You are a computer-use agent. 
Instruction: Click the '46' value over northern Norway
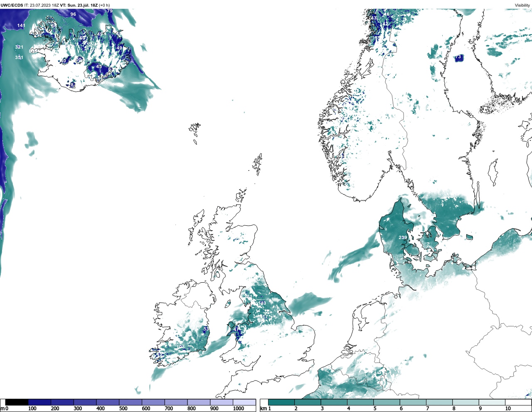coord(387,15)
